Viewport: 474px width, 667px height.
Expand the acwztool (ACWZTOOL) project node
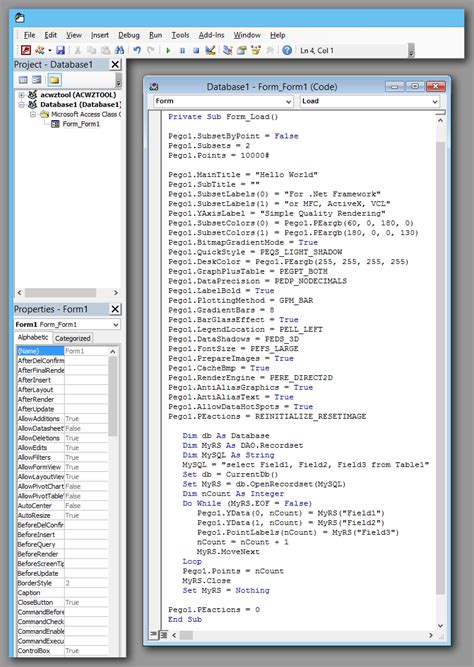(x=21, y=95)
